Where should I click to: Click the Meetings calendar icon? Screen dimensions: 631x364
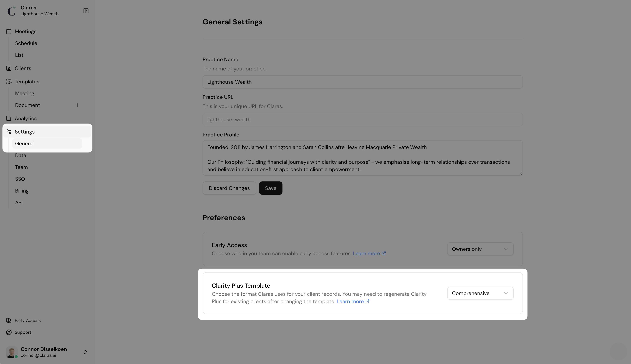9,32
